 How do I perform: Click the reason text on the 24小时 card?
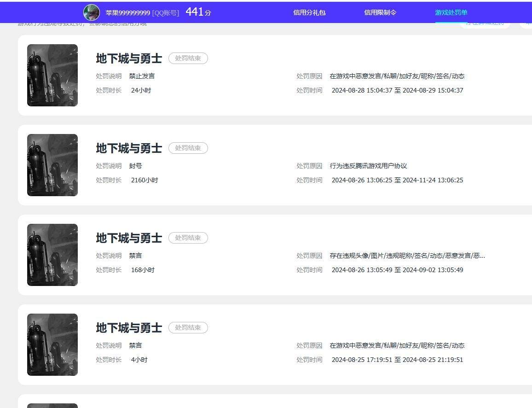coord(397,76)
